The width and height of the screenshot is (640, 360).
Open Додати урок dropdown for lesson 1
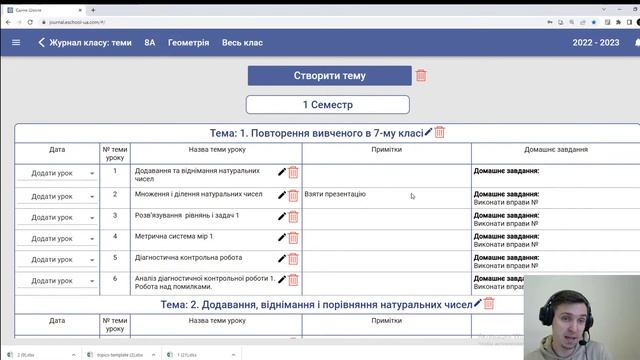click(57, 173)
